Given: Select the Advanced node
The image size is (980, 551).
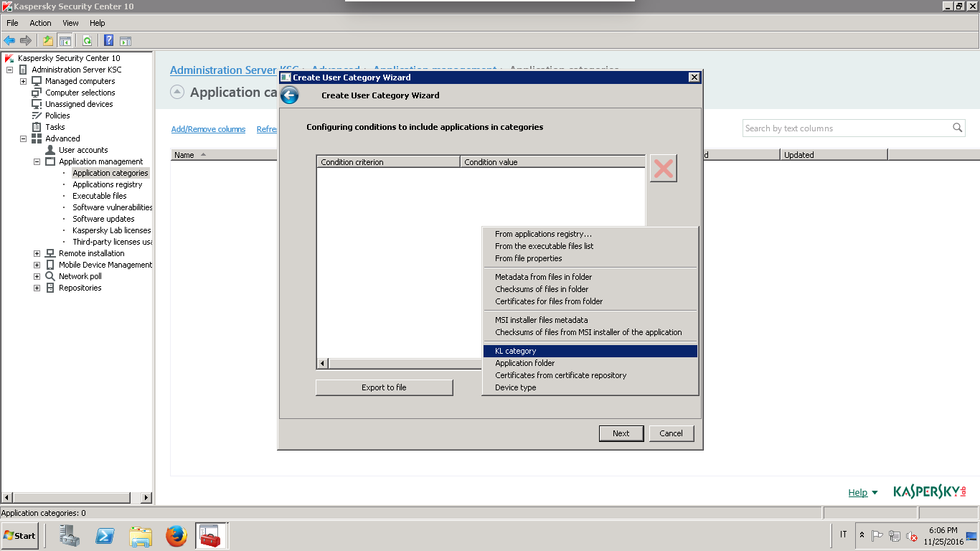Looking at the screenshot, I should coord(62,138).
